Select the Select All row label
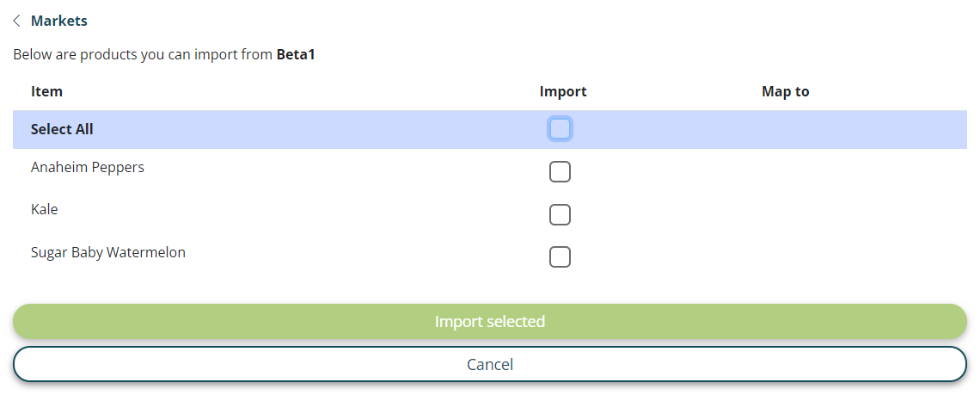The width and height of the screenshot is (980, 395). [62, 129]
